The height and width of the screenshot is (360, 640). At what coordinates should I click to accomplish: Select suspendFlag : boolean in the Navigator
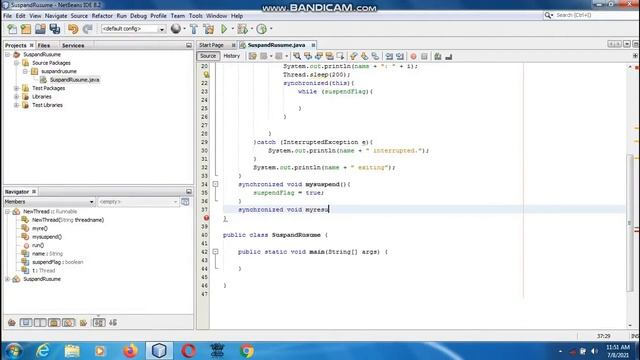[58, 262]
